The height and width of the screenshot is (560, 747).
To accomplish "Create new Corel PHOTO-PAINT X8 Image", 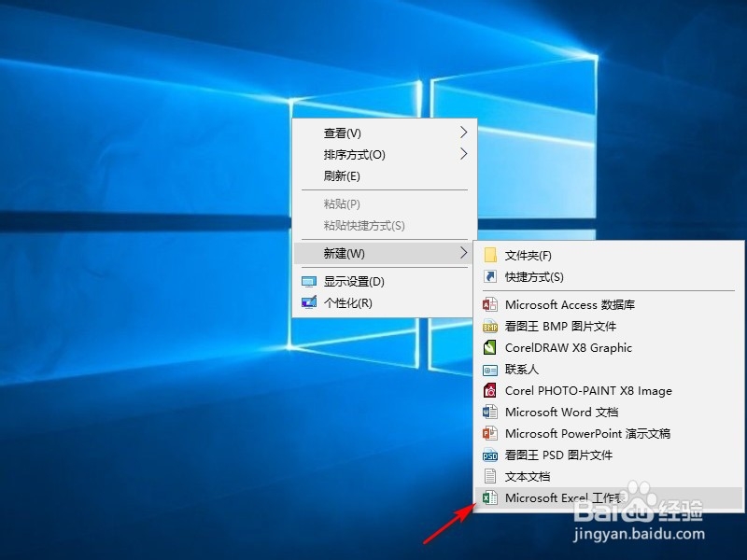I will [x=609, y=390].
